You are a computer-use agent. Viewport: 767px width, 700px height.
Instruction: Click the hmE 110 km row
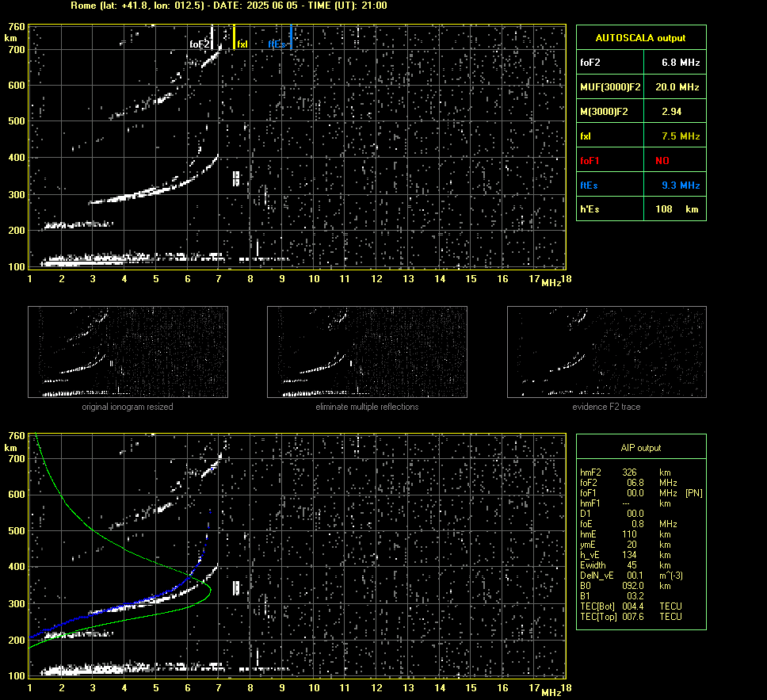click(625, 534)
